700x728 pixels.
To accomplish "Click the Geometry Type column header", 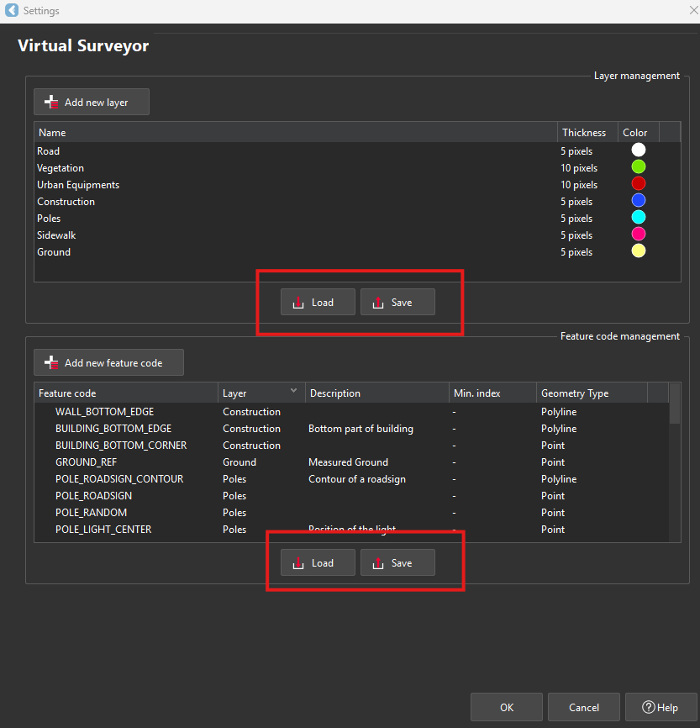I will click(x=592, y=393).
